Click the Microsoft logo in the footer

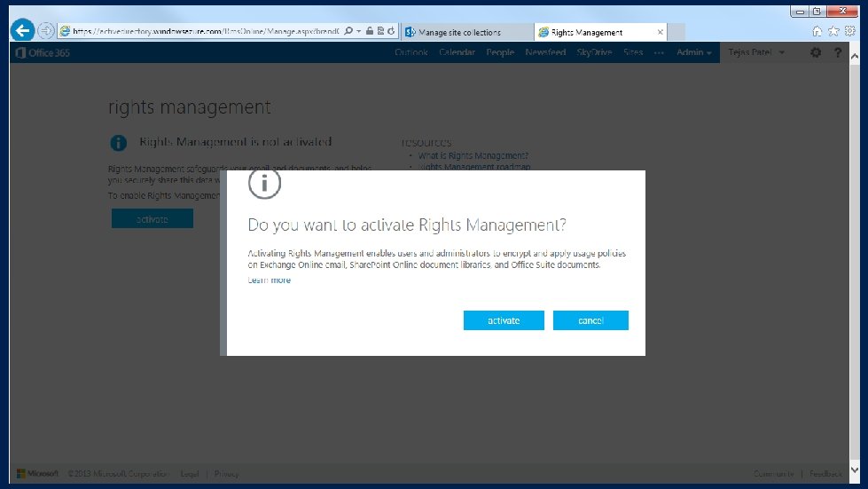tap(37, 474)
